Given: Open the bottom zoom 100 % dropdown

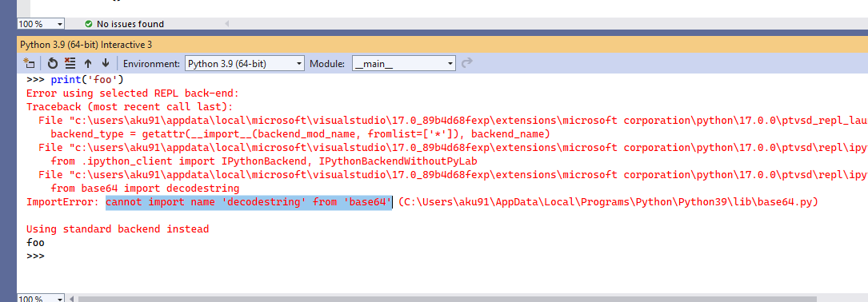Looking at the screenshot, I should point(42,299).
